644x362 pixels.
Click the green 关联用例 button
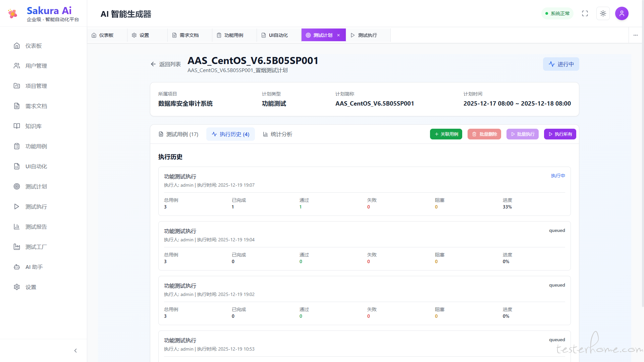click(446, 134)
